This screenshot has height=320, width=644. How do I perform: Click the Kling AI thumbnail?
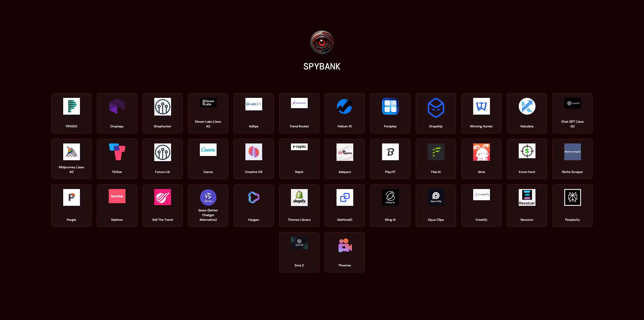point(390,197)
